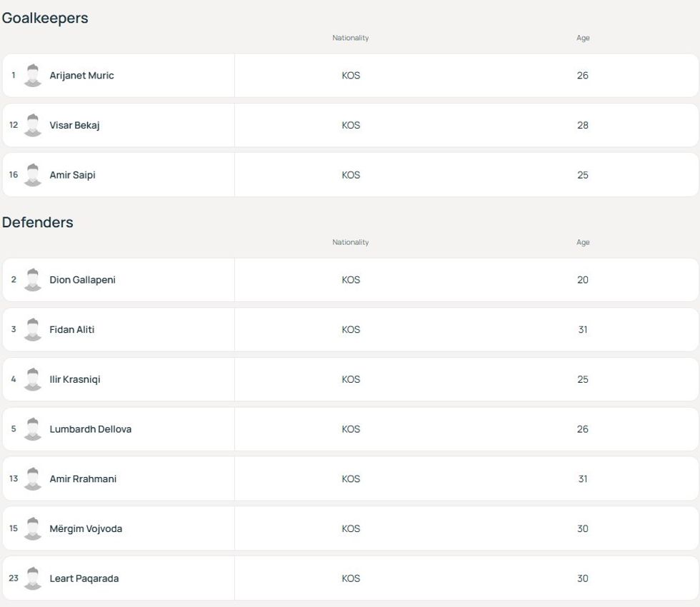
Task: Select Leart Paqarada's avatar icon
Action: tap(33, 578)
